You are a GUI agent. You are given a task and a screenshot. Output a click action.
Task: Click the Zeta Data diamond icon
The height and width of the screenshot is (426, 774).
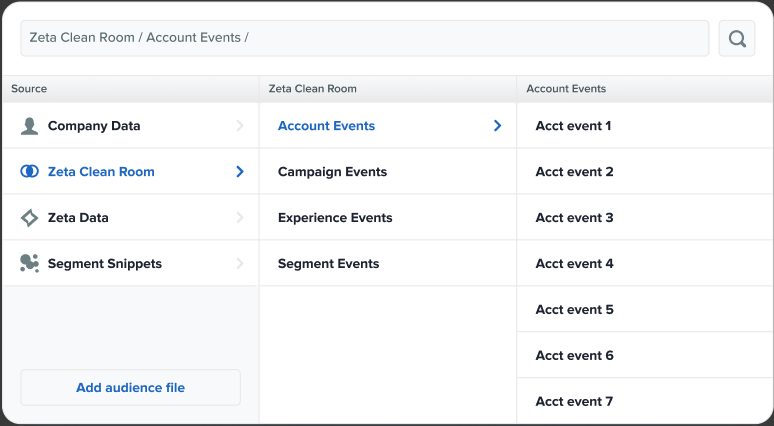[29, 218]
